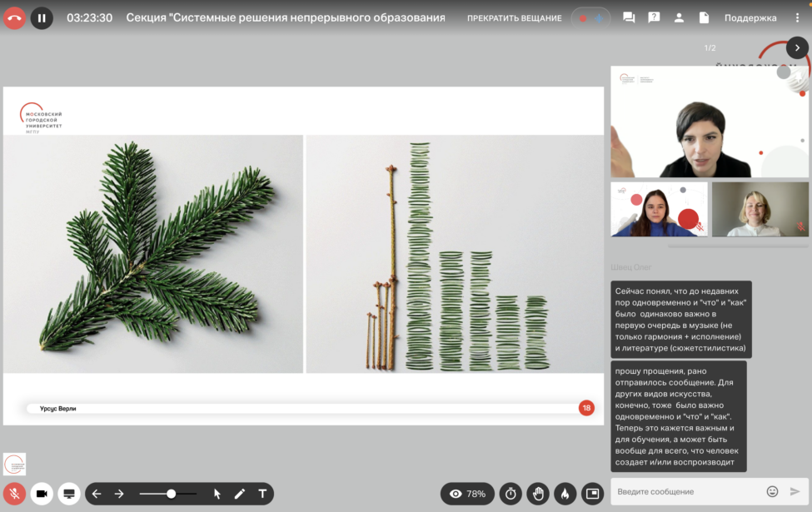Open the three-dot more options menu
Screen dimensions: 812x512
[797, 17]
